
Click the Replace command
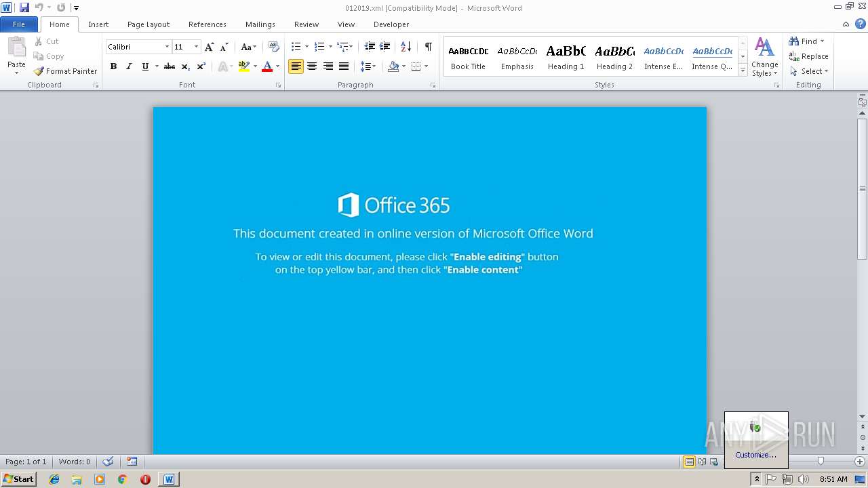point(808,56)
